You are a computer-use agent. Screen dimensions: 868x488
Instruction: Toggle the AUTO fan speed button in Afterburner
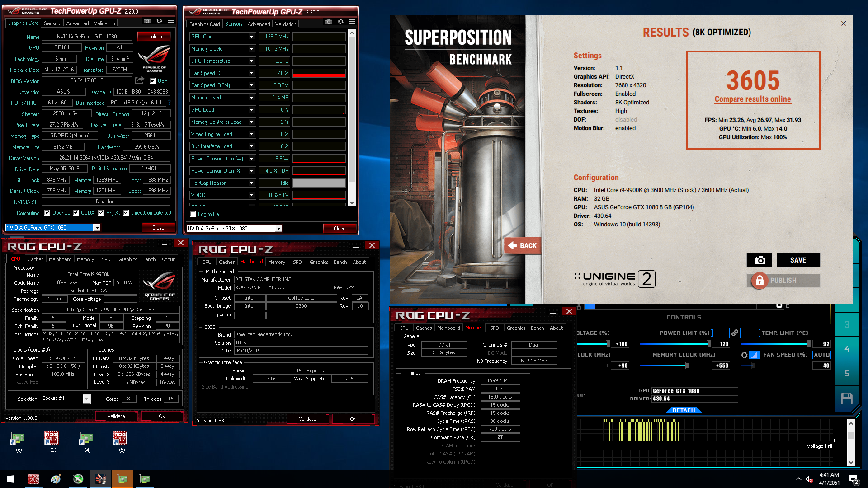(821, 355)
